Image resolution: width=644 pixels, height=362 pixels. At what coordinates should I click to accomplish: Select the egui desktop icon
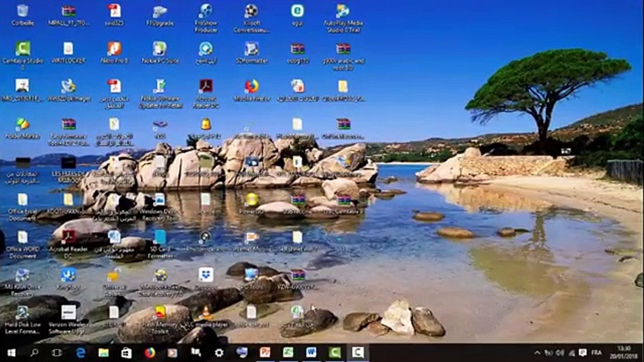coord(297,15)
